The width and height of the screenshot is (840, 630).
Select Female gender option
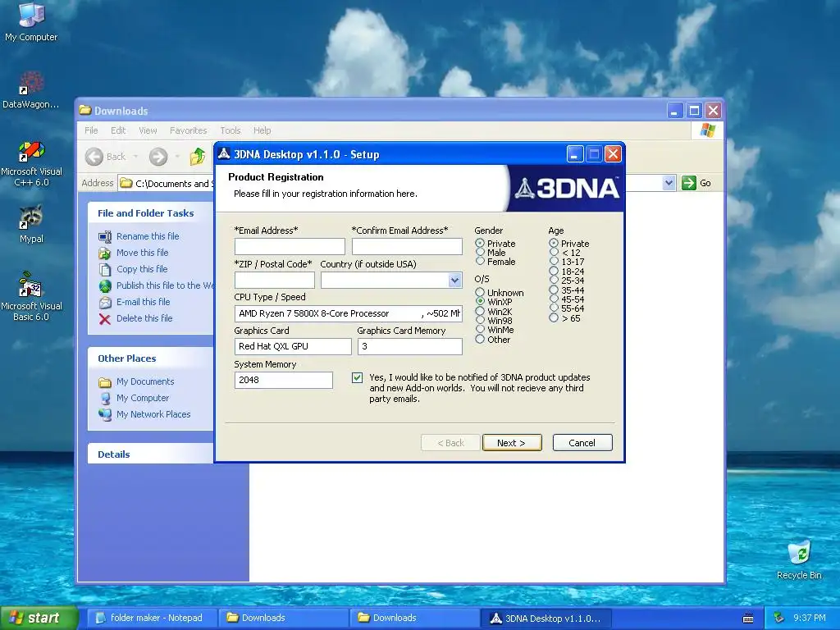point(480,262)
